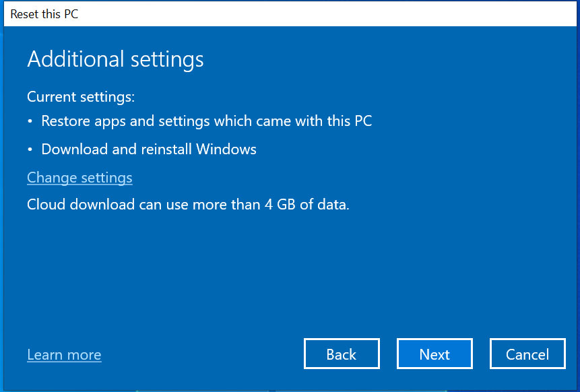Image resolution: width=580 pixels, height=392 pixels.
Task: Click the bullet before Restore apps
Action: (x=30, y=121)
